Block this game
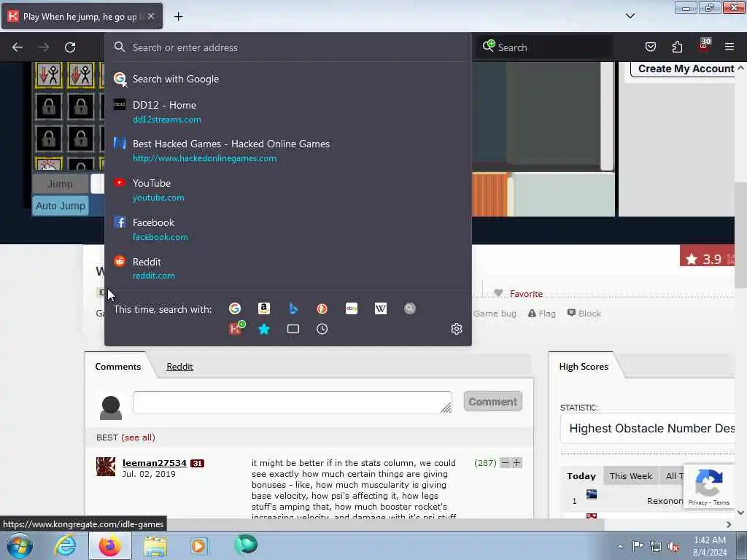Viewport: 747px width, 560px height. (584, 314)
